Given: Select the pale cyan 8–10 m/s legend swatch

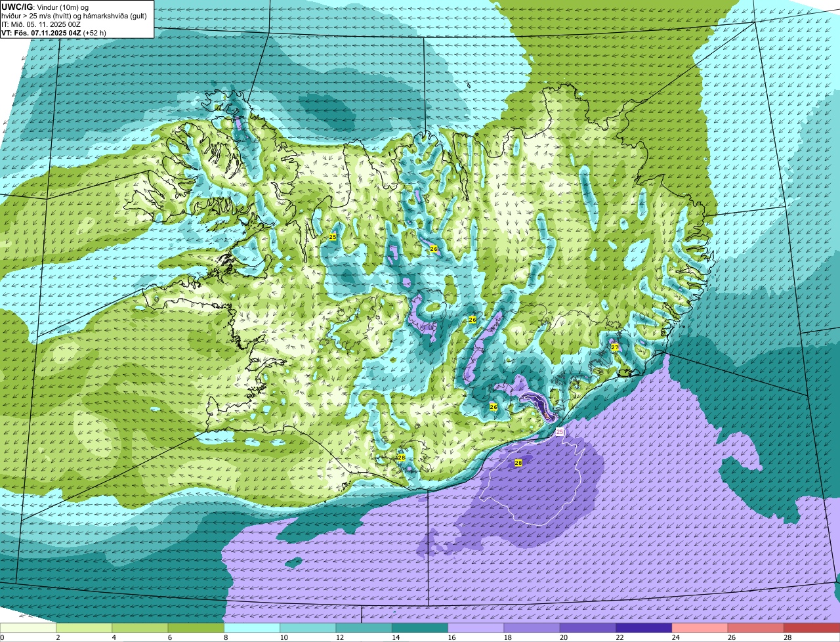Looking at the screenshot, I should pyautogui.click(x=252, y=628).
